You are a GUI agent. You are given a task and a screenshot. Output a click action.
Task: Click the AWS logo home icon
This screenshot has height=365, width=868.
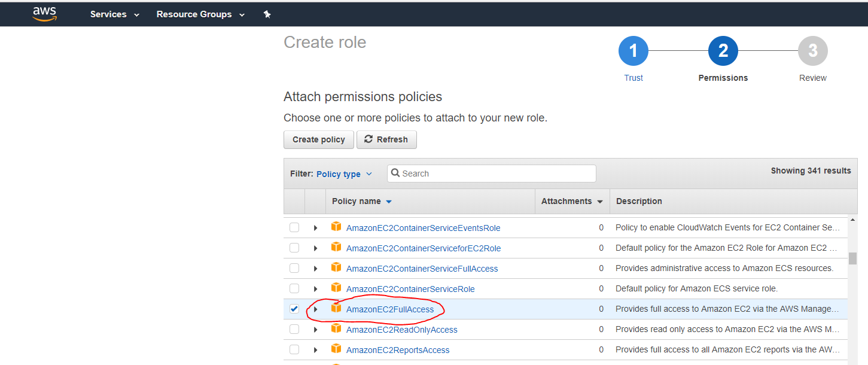(44, 14)
